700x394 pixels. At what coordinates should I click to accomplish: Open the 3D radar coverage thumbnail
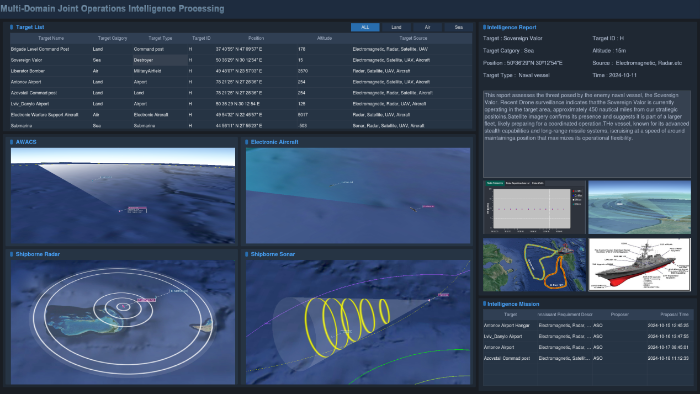coord(639,207)
